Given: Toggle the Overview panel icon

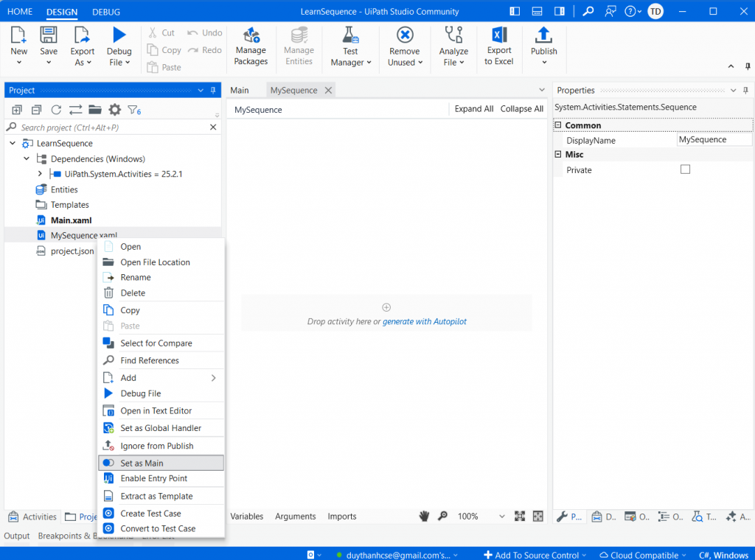Looking at the screenshot, I should coord(537,517).
